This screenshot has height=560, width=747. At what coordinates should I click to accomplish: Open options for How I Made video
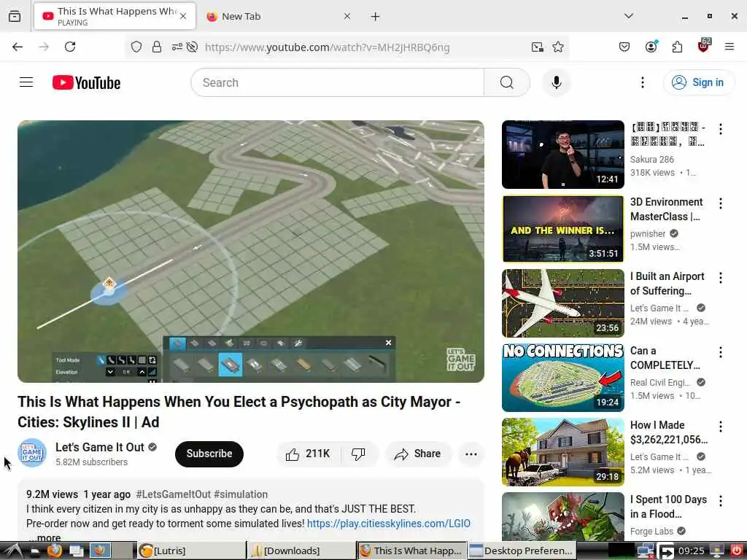(x=720, y=426)
